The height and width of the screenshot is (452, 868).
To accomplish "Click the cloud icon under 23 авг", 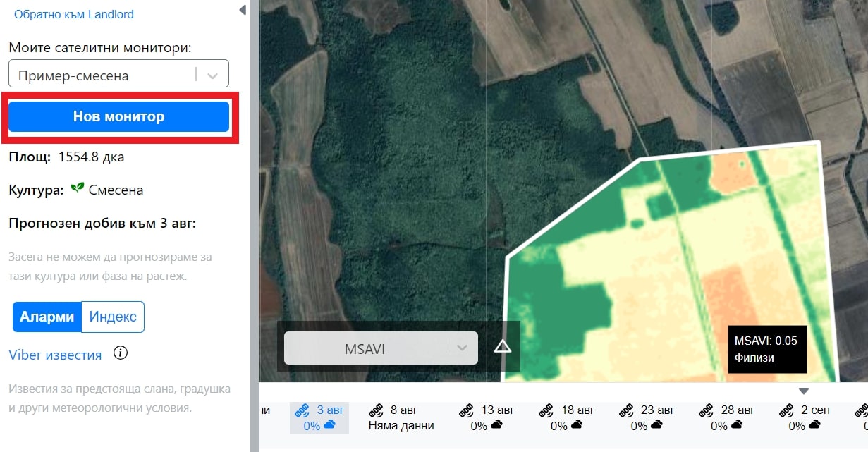I will pos(656,425).
